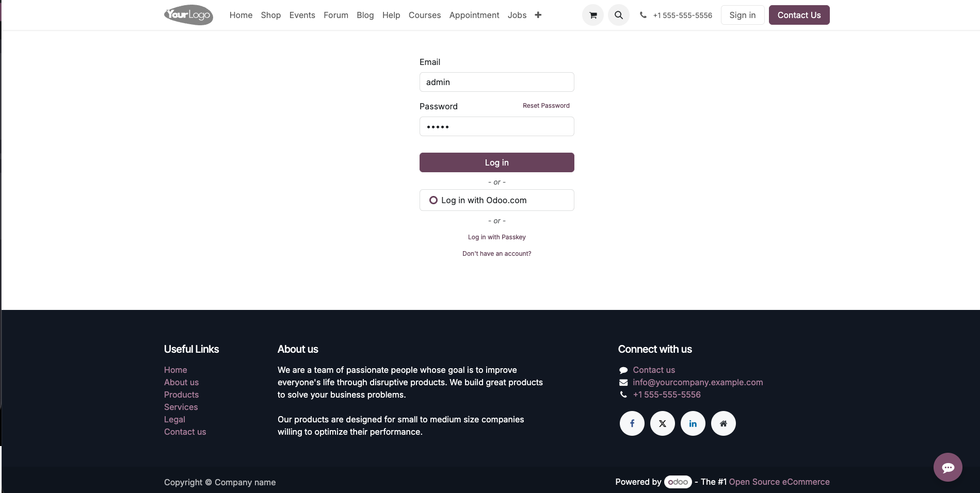Focus the Password input field

pos(496,126)
